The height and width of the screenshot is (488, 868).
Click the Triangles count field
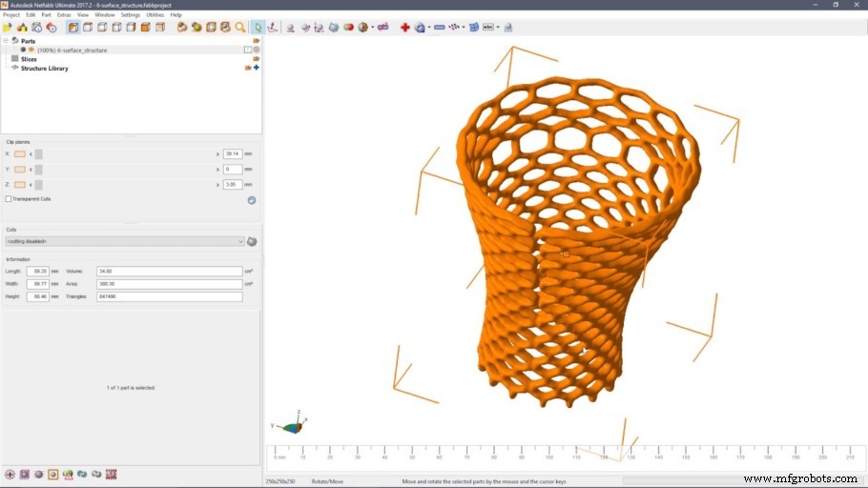pyautogui.click(x=170, y=296)
